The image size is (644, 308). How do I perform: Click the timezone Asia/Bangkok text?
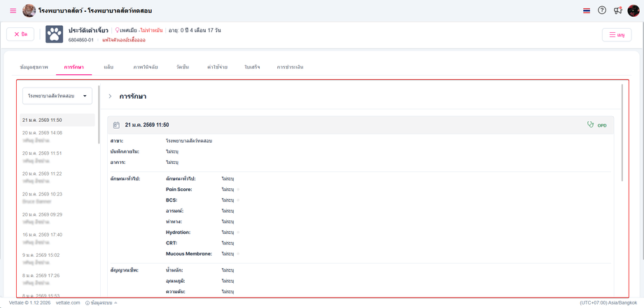(608, 302)
